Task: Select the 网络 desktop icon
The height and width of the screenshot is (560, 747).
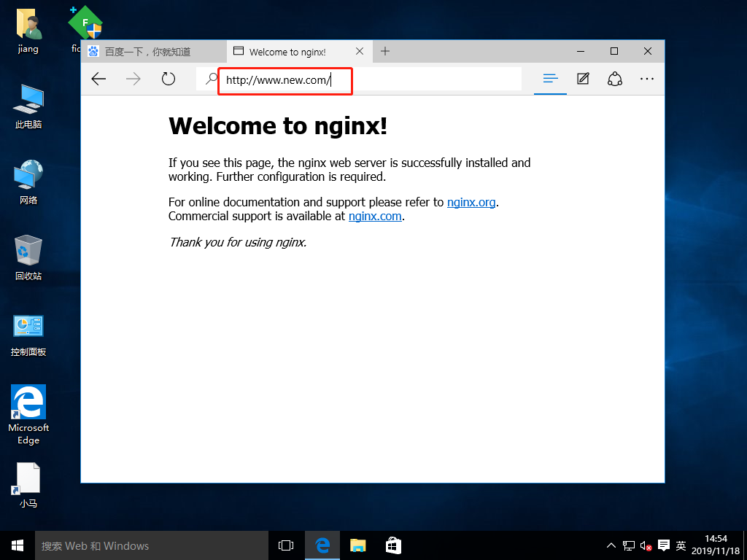Action: coord(28,182)
